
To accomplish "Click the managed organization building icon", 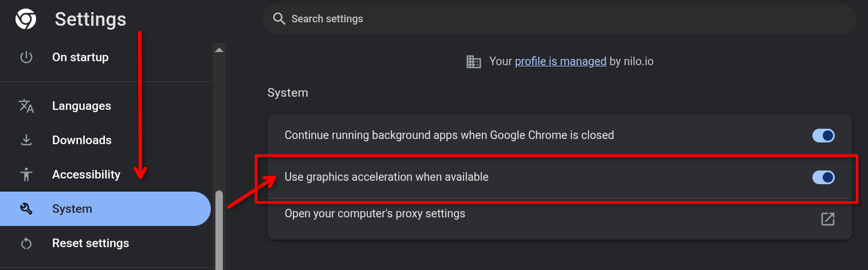I will pyautogui.click(x=474, y=61).
